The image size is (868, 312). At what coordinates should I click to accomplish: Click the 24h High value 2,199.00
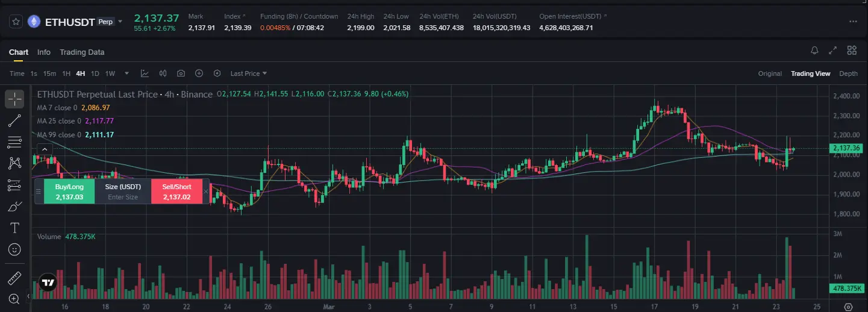point(361,28)
